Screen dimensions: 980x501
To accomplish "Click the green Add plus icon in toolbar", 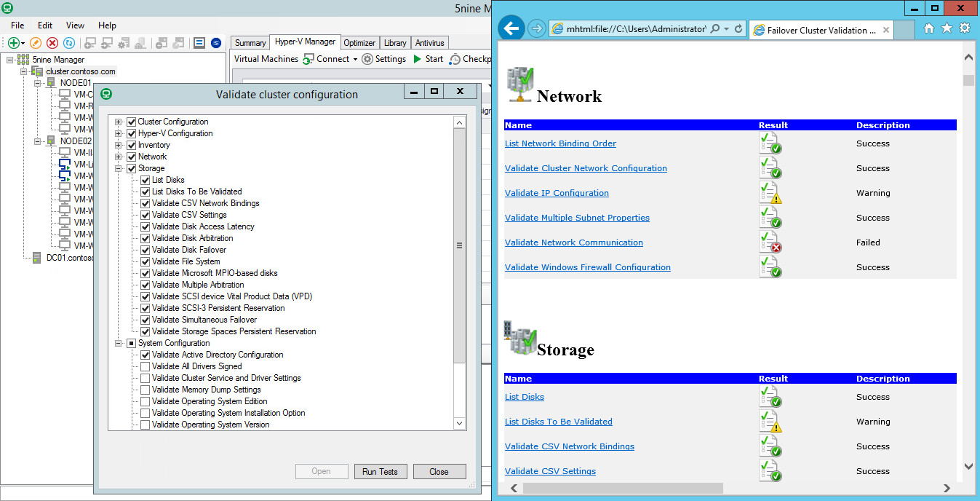I will click(14, 43).
